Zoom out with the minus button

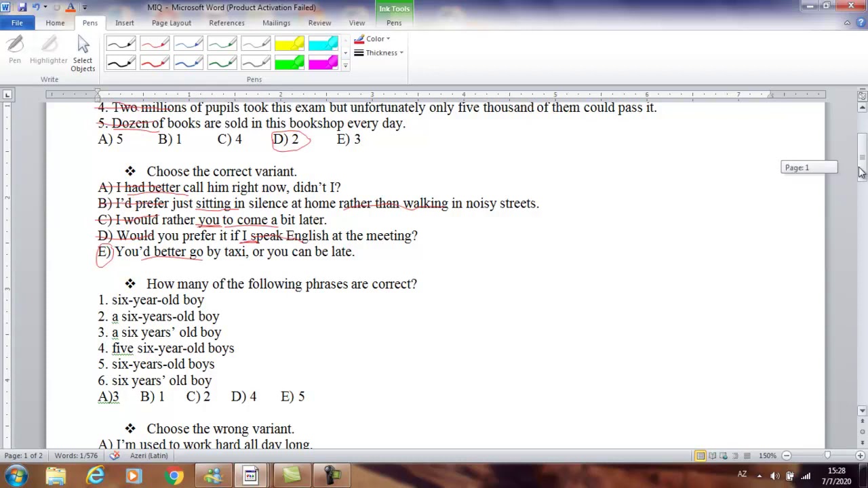pyautogui.click(x=787, y=455)
